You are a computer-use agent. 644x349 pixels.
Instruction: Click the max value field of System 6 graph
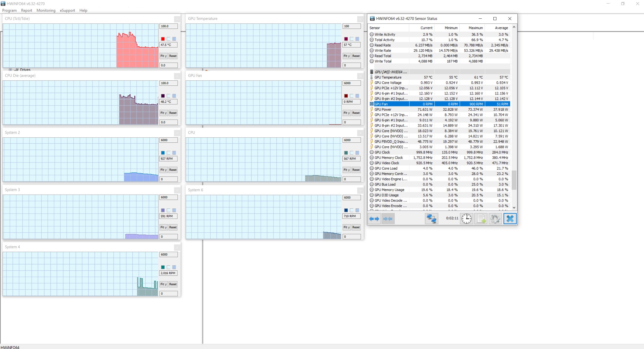click(351, 198)
